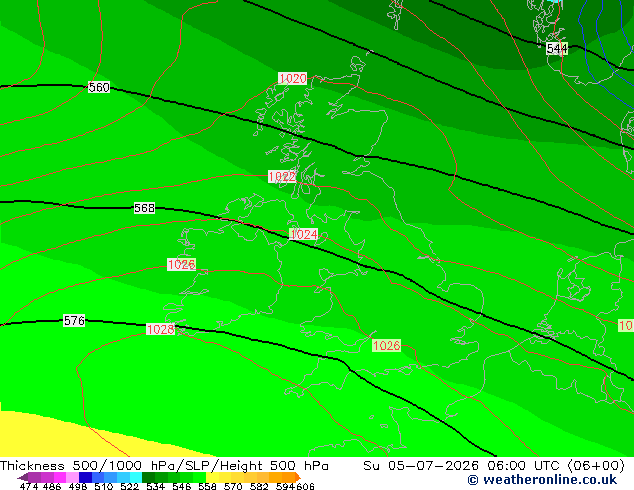The height and width of the screenshot is (490, 634).
Task: Click the 544 height contour label
Action: click(557, 49)
